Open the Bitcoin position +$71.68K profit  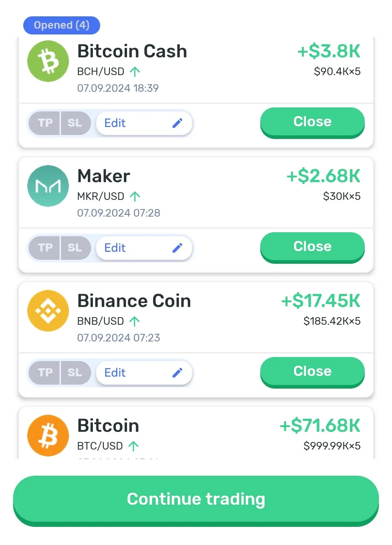(x=320, y=426)
